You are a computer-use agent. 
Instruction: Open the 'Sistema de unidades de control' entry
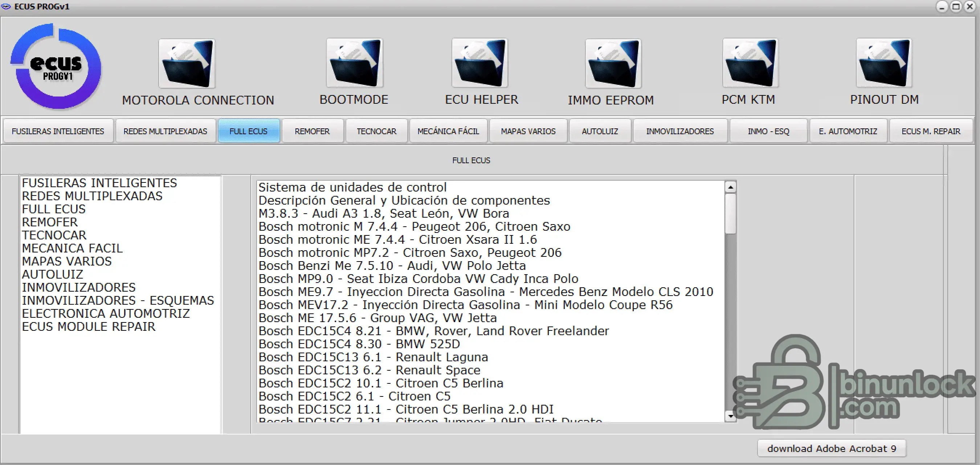pyautogui.click(x=353, y=188)
